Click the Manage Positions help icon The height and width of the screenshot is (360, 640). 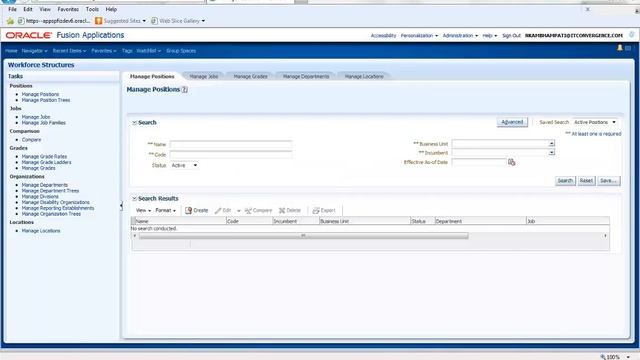pos(184,89)
